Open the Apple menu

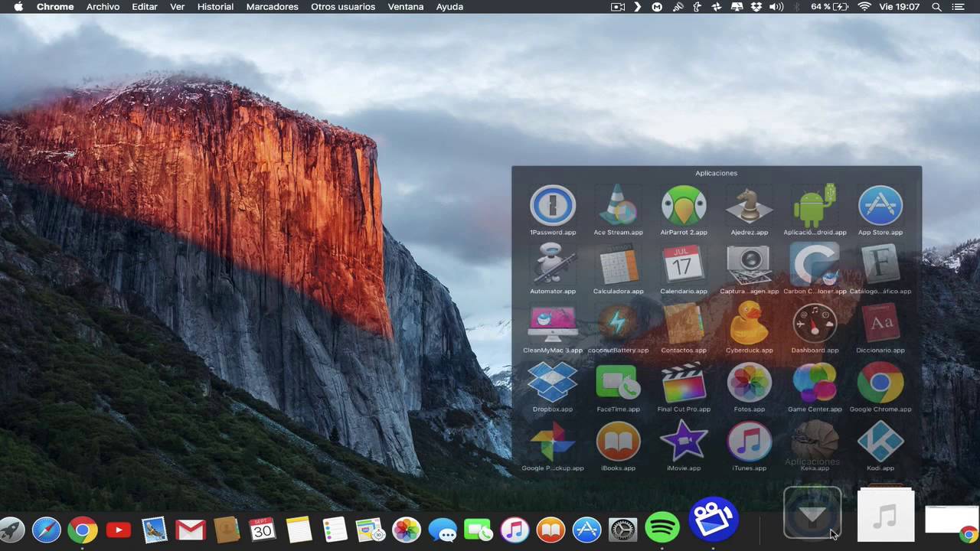[18, 7]
